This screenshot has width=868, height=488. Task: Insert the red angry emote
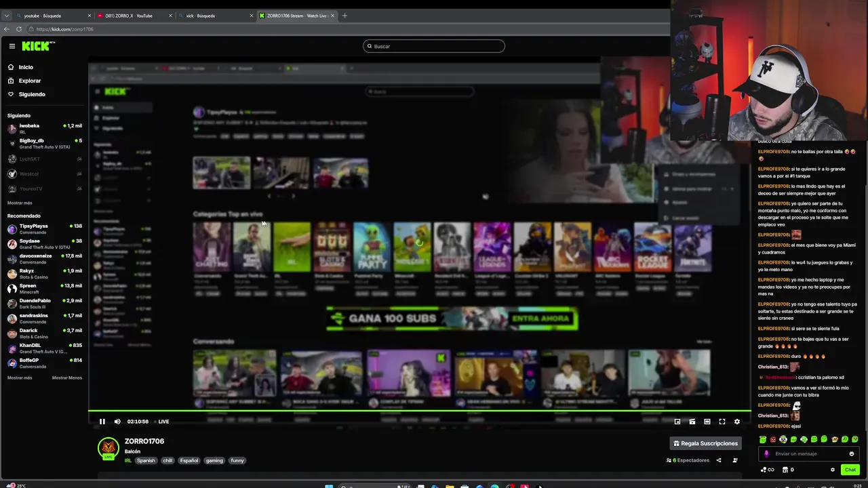(773, 440)
